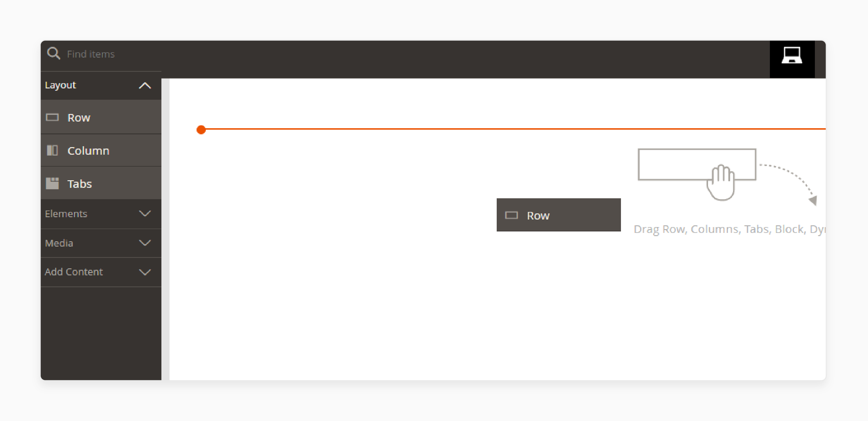Click the Tabs grid icon next to Tabs label

(x=54, y=184)
